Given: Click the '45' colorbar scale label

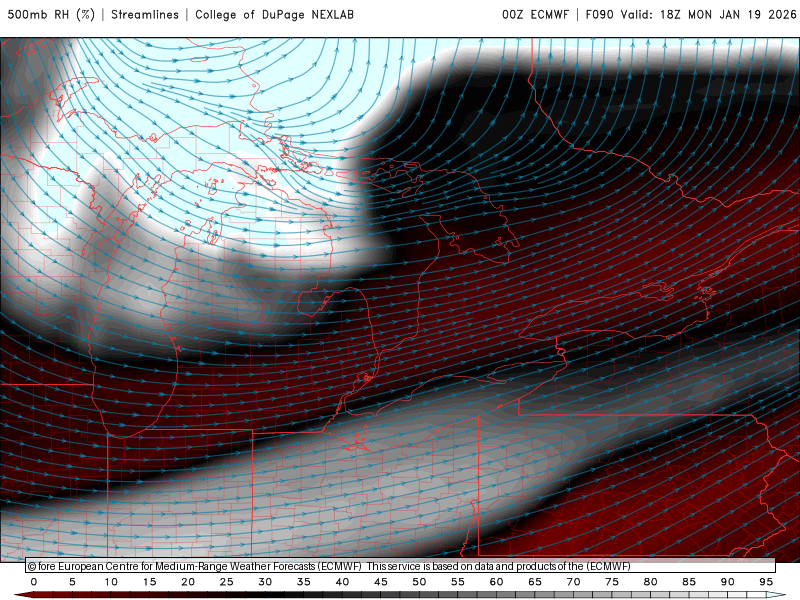Looking at the screenshot, I should click(381, 582).
